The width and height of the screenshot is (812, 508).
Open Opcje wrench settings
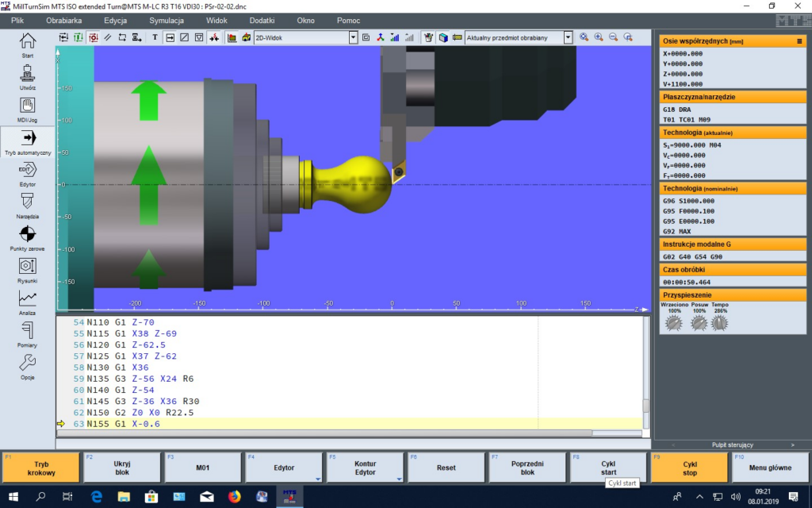pyautogui.click(x=28, y=367)
